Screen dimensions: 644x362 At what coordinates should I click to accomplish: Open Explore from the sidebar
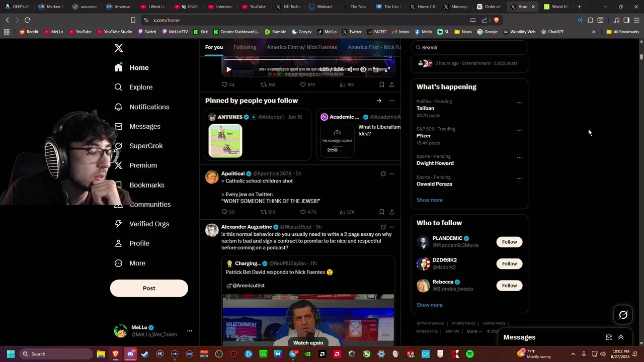point(133,87)
